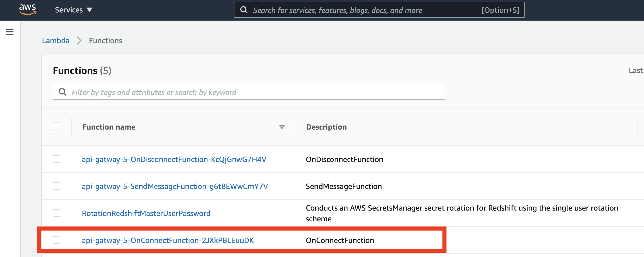Open the Services dropdown menu
644x257 pixels.
click(74, 10)
